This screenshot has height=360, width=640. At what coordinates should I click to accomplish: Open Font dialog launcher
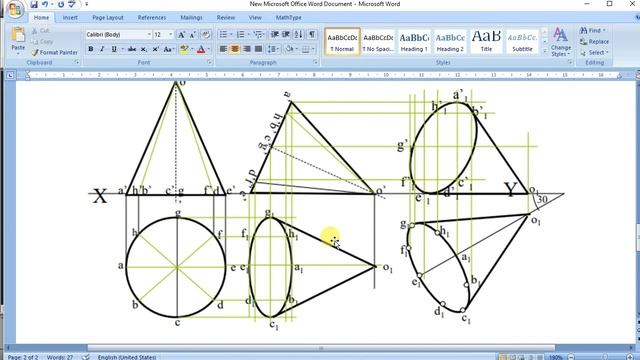click(209, 62)
